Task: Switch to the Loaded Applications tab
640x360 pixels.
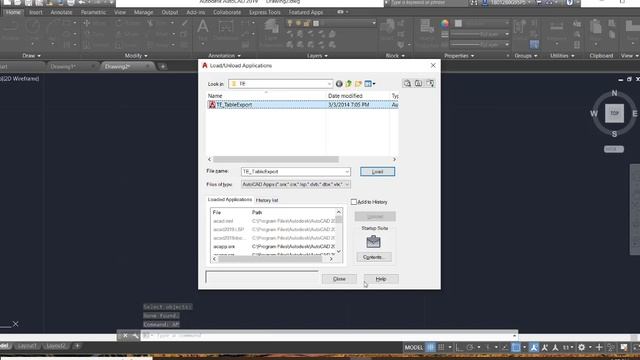Action: 230,200
